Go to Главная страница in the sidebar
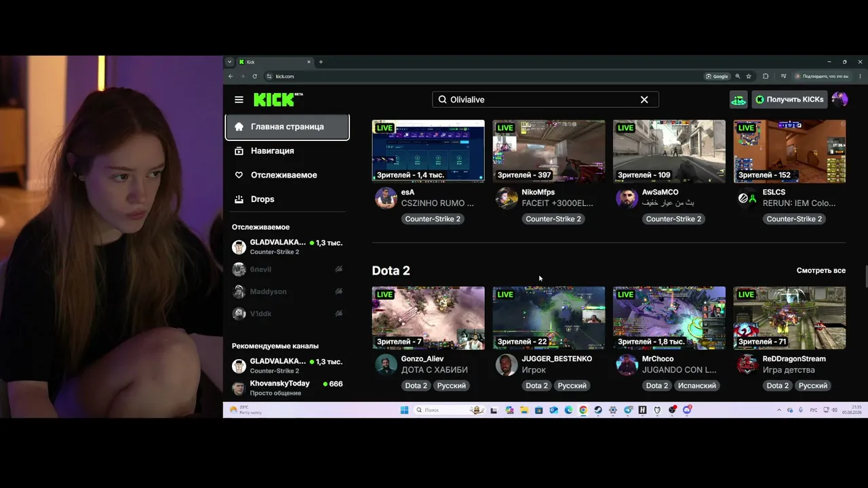 click(x=287, y=127)
